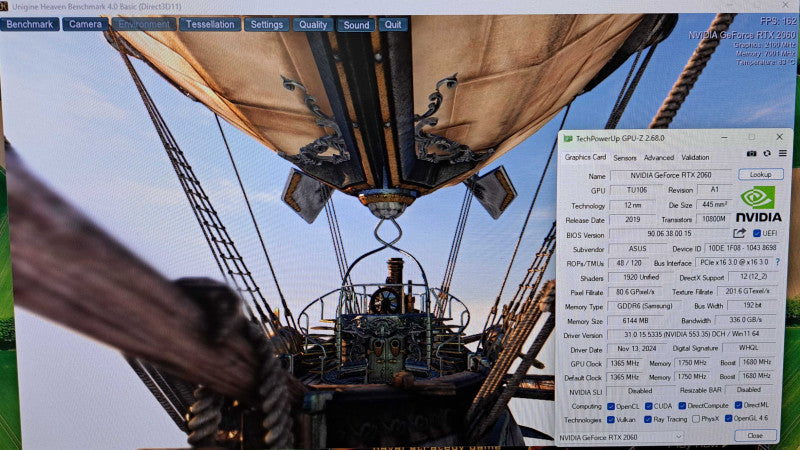Click the Technology 12 nm value
800x450 pixels.
(x=633, y=205)
